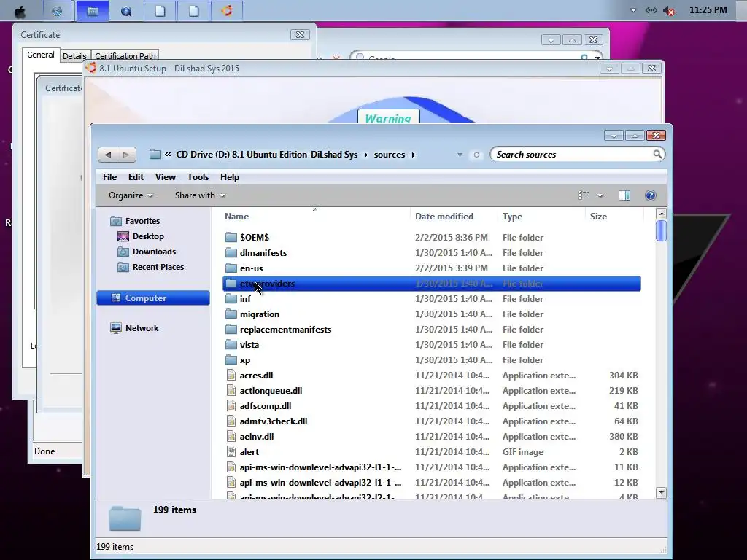Select the xp folder
Viewport: 747px width, 560px height.
click(432, 360)
